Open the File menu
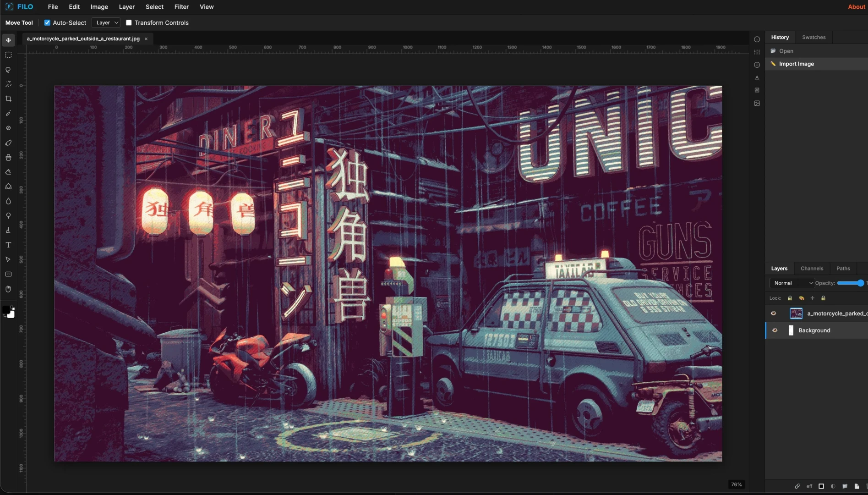This screenshot has width=868, height=495. 53,7
